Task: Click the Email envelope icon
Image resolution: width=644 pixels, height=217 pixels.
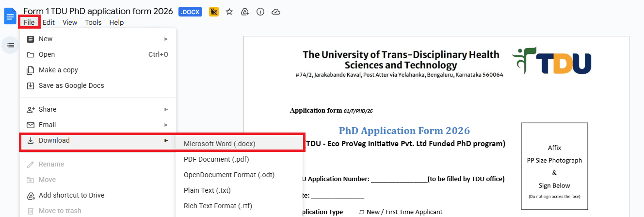Action: (31, 125)
